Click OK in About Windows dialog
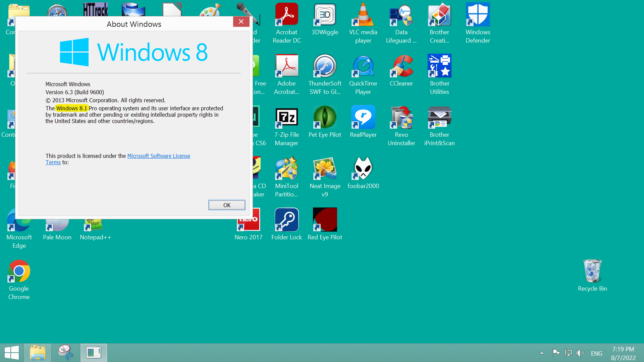 click(227, 205)
